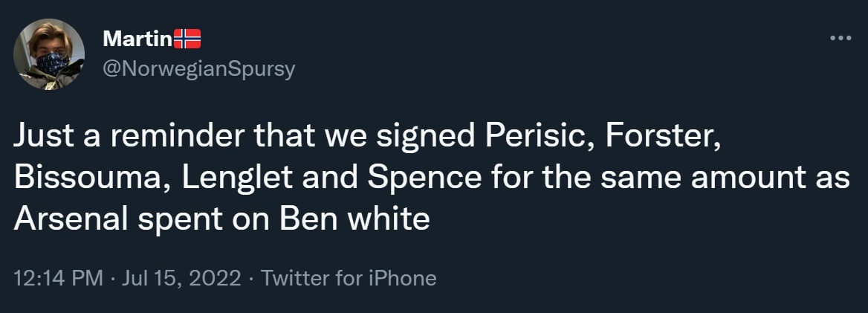The width and height of the screenshot is (868, 313).
Task: Click the Norwegian flag emoji beside Martin
Action: [187, 38]
